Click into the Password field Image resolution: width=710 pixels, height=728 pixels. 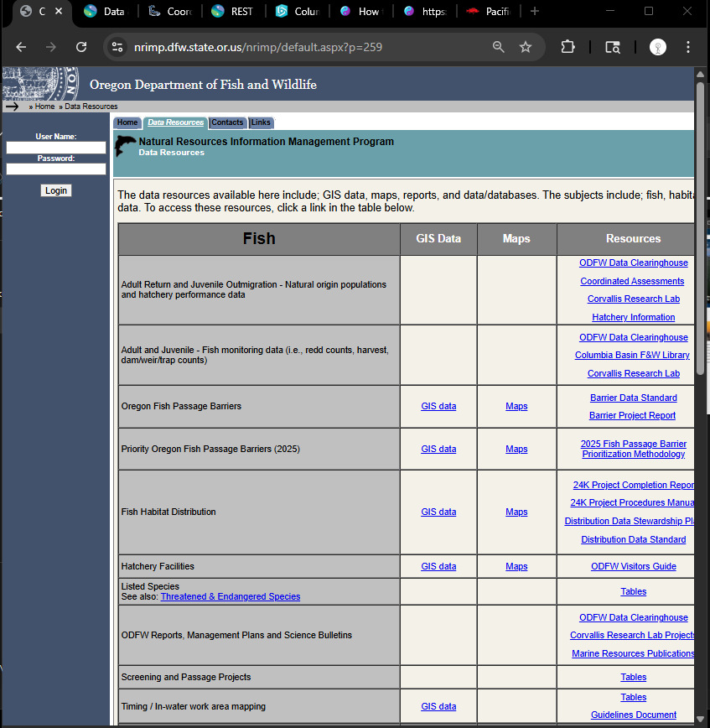click(x=56, y=169)
